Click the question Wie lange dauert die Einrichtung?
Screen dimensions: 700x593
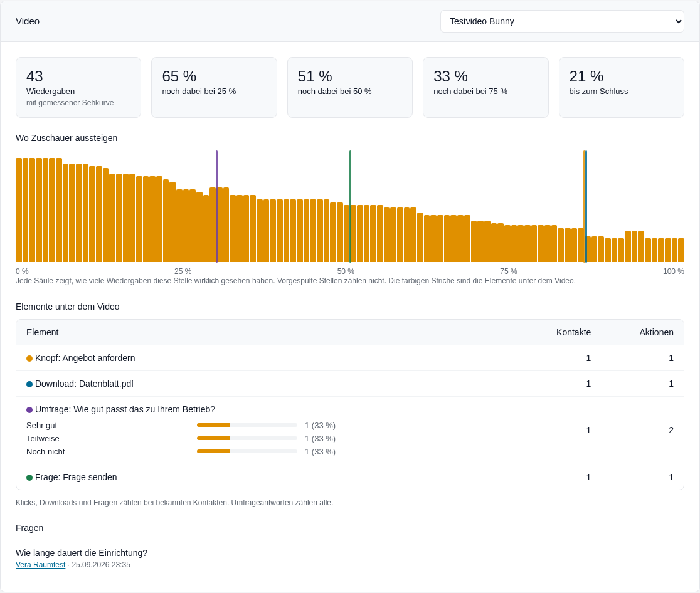click(82, 553)
